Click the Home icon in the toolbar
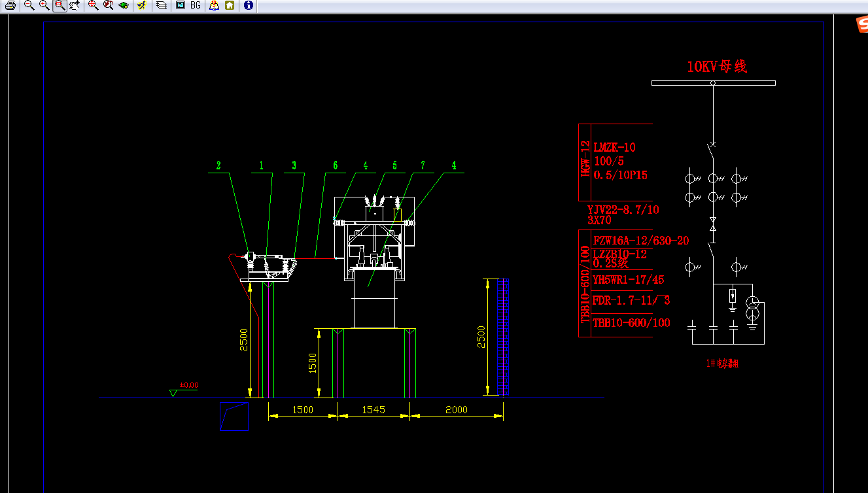Image resolution: width=868 pixels, height=493 pixels. 230,5
